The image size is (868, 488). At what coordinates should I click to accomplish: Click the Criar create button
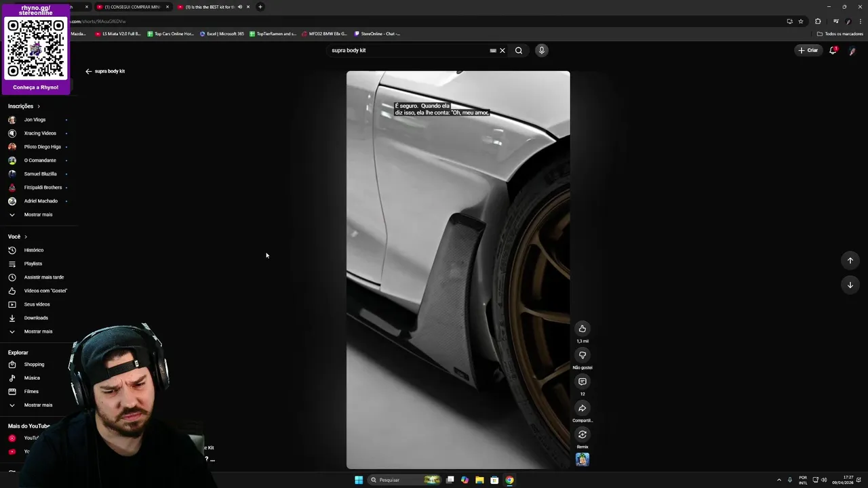click(808, 50)
